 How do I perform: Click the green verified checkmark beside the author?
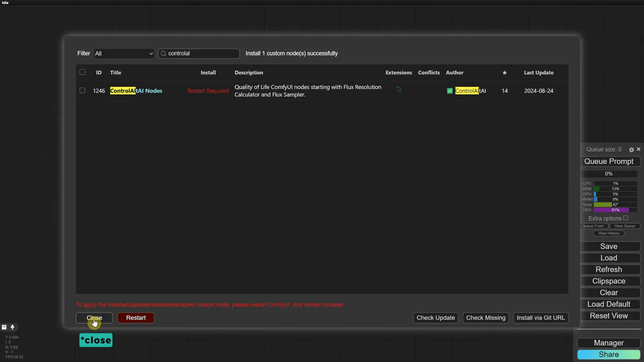450,91
